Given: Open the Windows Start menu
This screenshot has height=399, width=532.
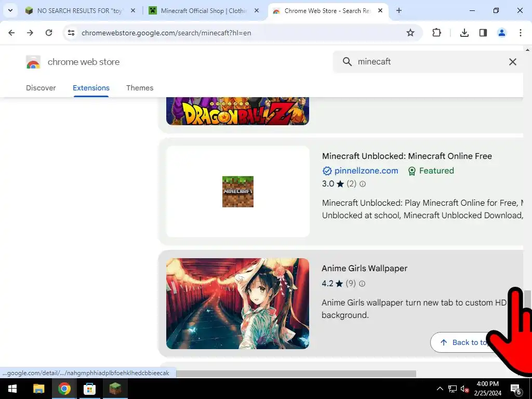Looking at the screenshot, I should (12, 389).
